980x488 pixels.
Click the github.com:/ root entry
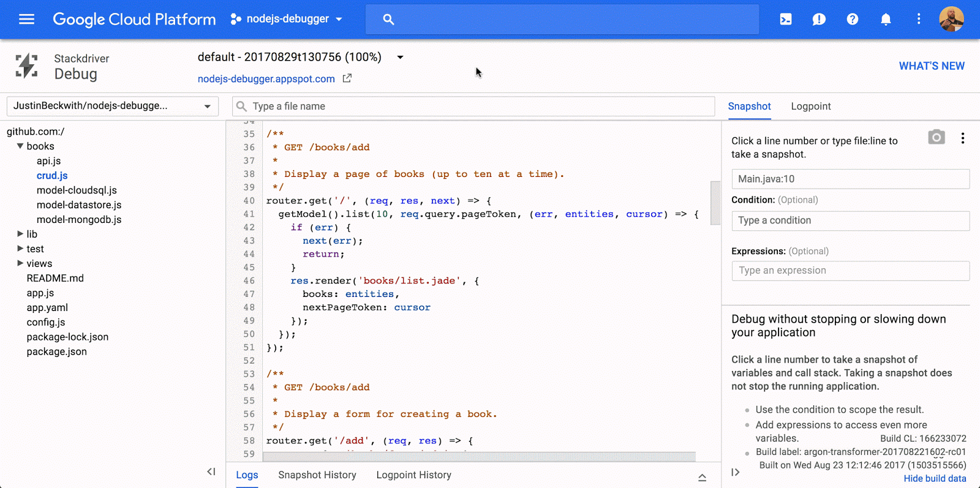pyautogui.click(x=36, y=132)
